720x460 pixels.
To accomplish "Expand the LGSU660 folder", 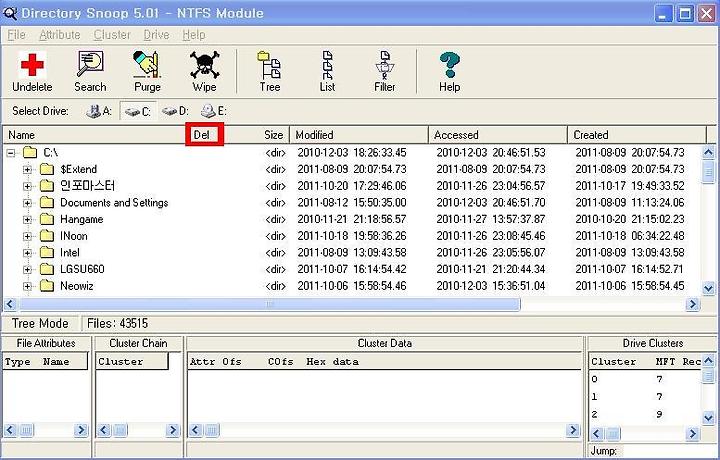I will coord(28,269).
